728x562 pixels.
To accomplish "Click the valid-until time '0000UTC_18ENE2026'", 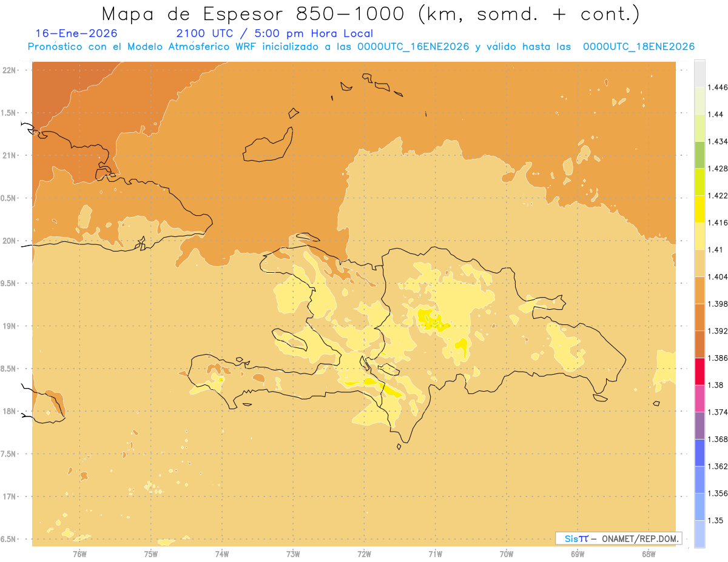I will pos(638,47).
